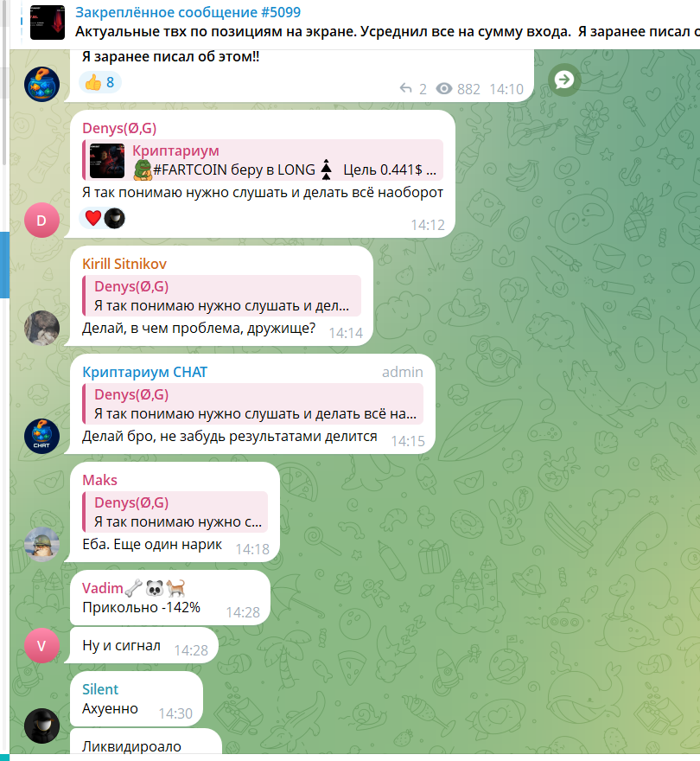The height and width of the screenshot is (761, 700).
Task: Open the Криптариум CHAT sender name
Action: click(x=144, y=372)
